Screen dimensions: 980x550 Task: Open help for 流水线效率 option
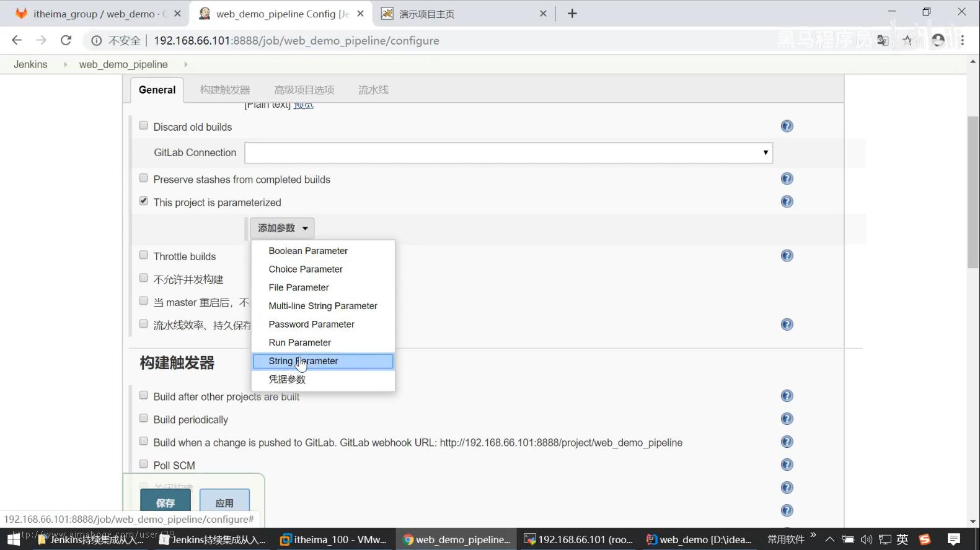787,325
